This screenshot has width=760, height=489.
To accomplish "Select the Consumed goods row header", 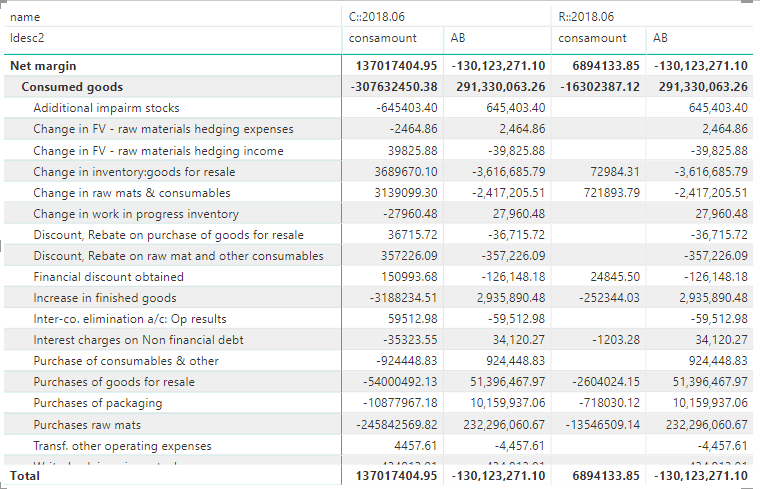I will (72, 87).
